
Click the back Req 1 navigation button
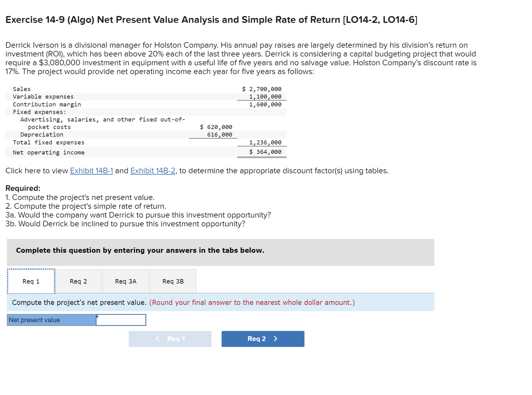(x=170, y=339)
